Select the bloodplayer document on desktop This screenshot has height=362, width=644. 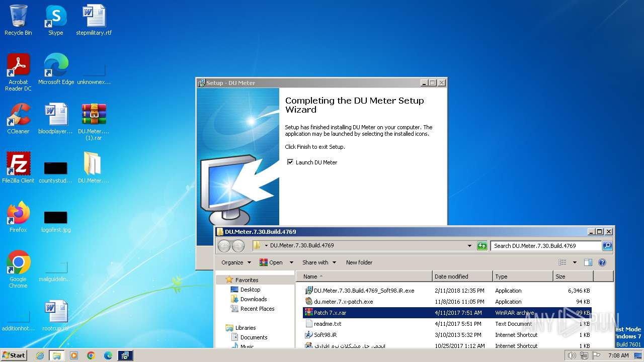click(55, 119)
